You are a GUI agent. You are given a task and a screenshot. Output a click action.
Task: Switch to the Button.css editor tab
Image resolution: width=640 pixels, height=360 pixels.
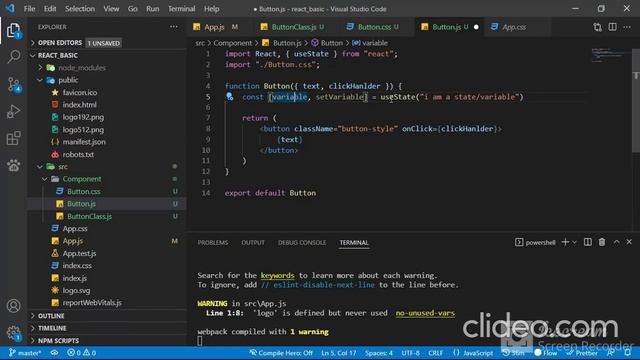[x=374, y=27]
